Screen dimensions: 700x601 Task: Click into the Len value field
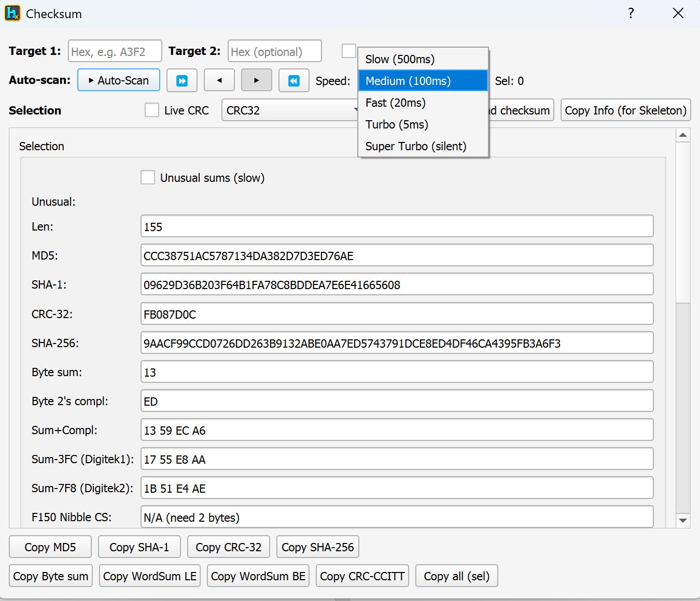tap(397, 226)
